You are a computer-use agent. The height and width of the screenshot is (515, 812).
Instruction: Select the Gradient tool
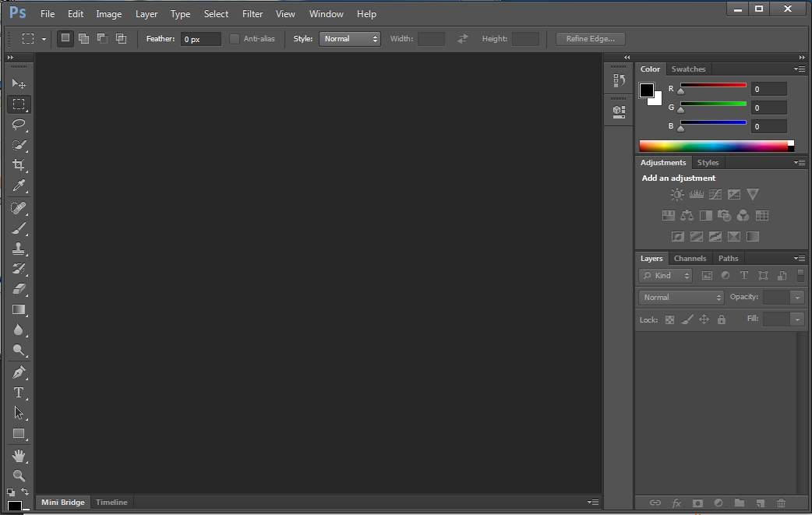(19, 309)
